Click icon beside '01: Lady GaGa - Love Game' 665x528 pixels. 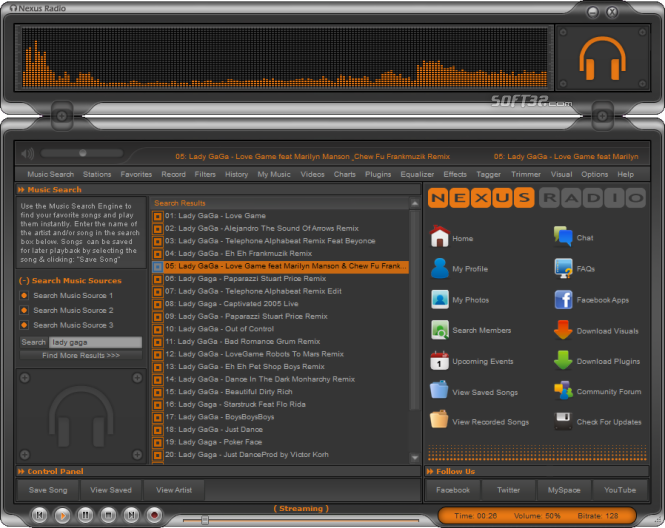[158, 216]
